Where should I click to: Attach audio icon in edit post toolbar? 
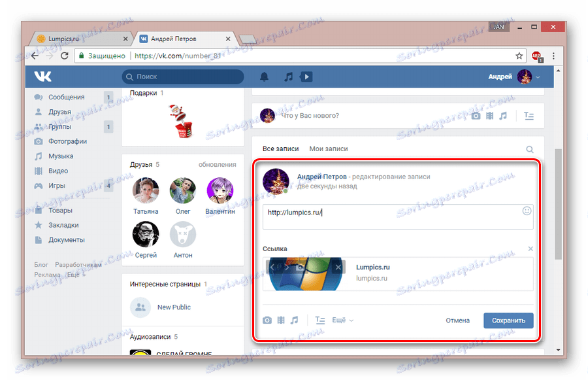[x=295, y=320]
